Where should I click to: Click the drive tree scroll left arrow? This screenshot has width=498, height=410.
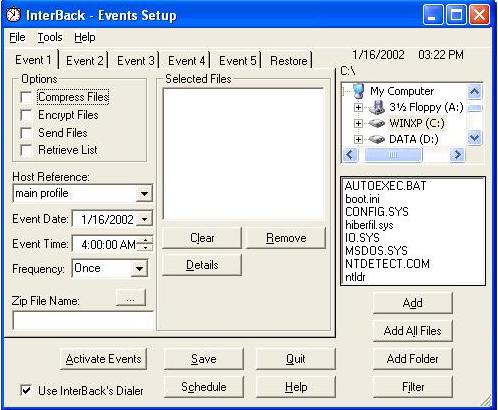click(x=350, y=155)
